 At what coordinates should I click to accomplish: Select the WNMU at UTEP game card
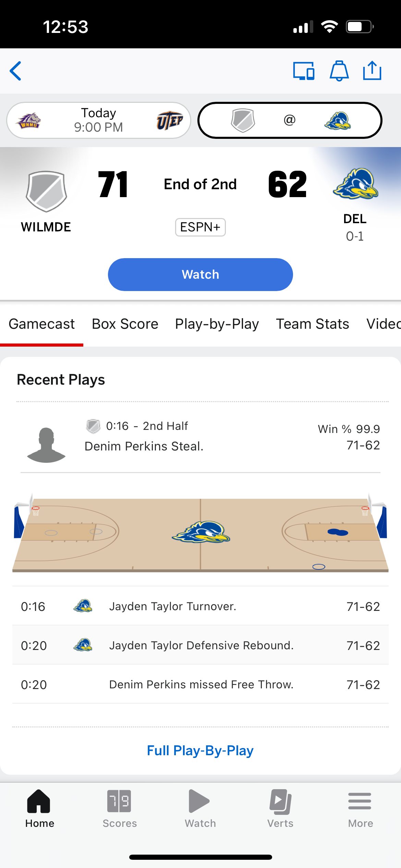[99, 120]
